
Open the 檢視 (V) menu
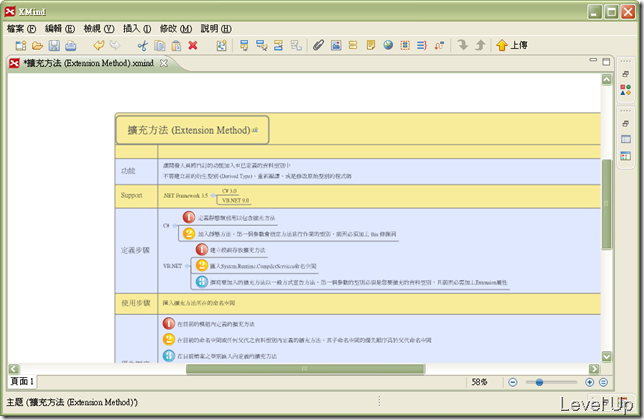(x=99, y=28)
